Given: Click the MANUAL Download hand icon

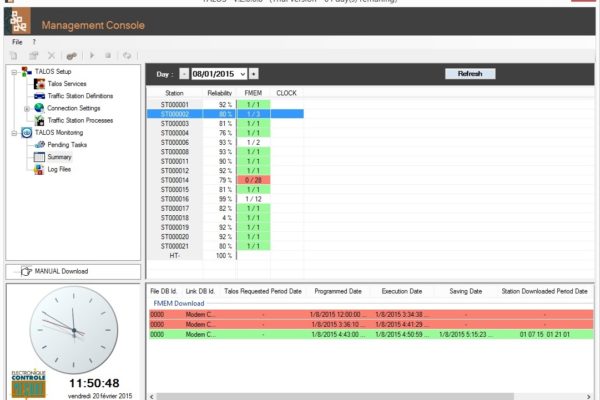Looking at the screenshot, I should click(x=26, y=271).
